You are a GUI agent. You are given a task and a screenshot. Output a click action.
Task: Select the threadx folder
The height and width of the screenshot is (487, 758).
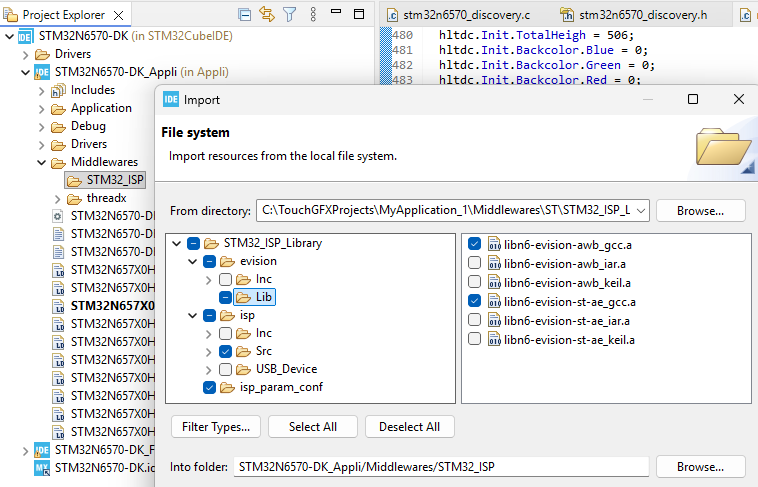(x=97, y=198)
